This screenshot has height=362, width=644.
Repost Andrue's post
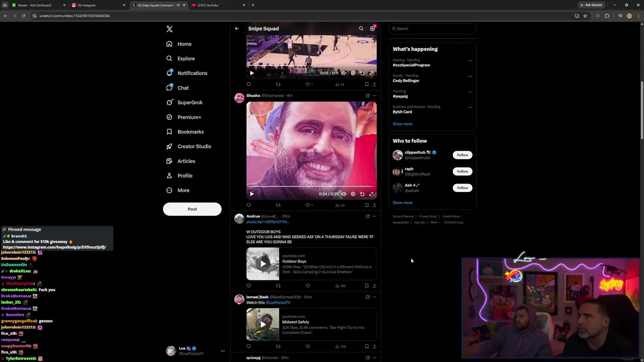[278, 286]
